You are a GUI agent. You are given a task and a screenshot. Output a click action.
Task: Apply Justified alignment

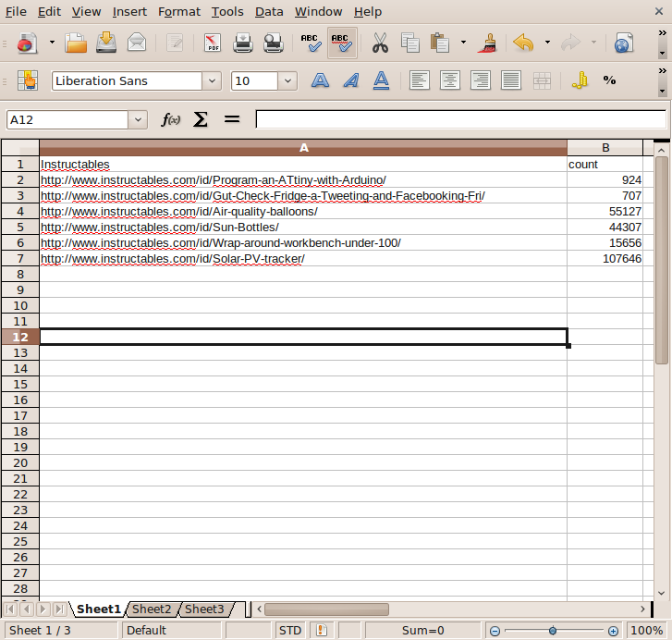coord(511,80)
